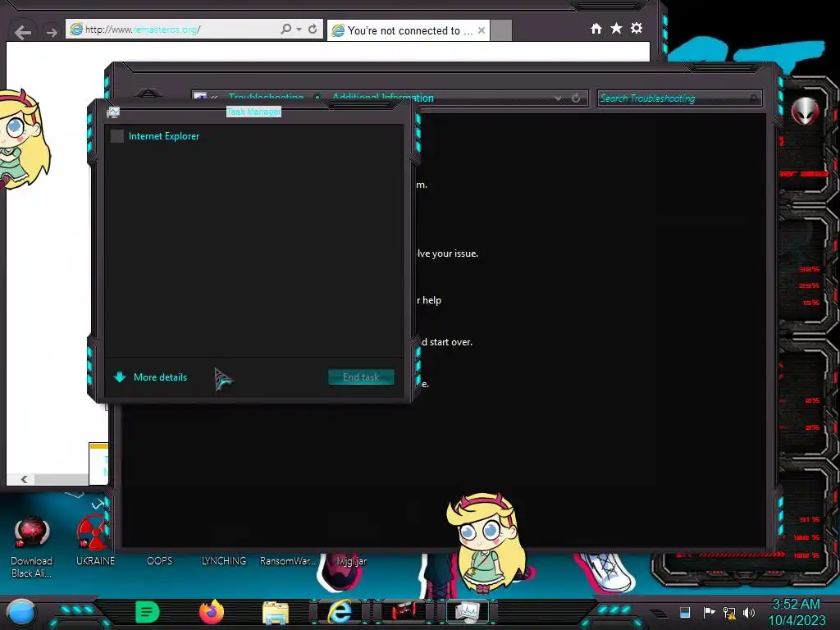Refresh the Internet Explorer page
840x630 pixels.
[313, 29]
